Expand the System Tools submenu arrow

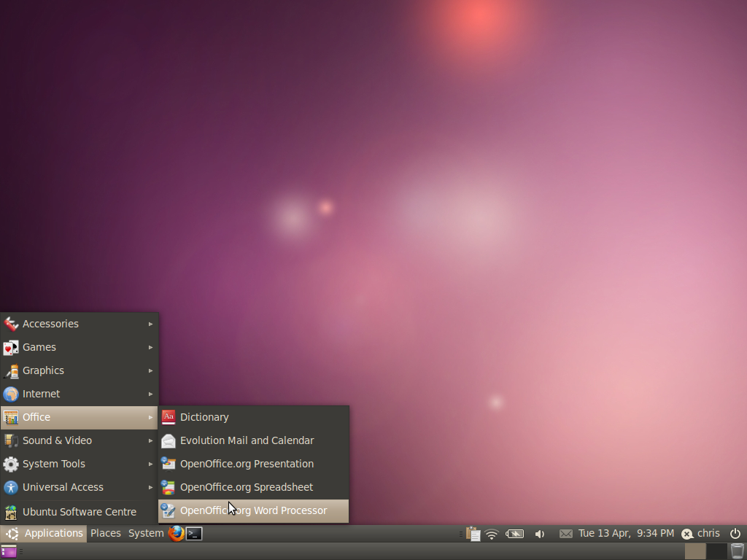[x=150, y=464]
